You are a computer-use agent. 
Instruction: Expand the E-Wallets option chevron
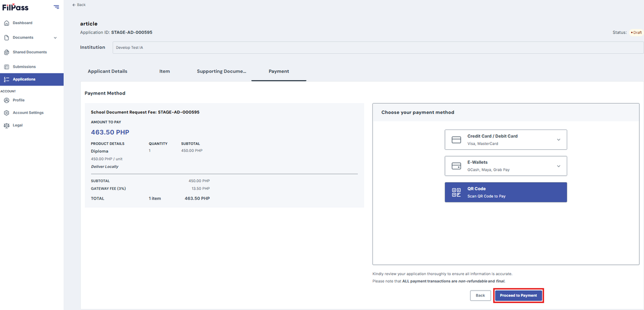coord(558,166)
